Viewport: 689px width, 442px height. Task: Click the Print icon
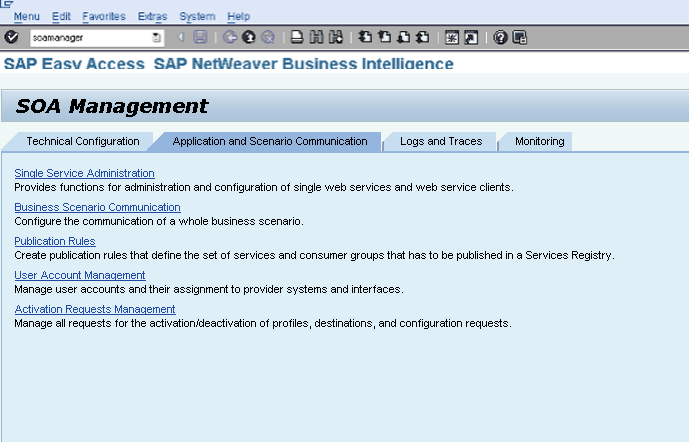tap(297, 37)
